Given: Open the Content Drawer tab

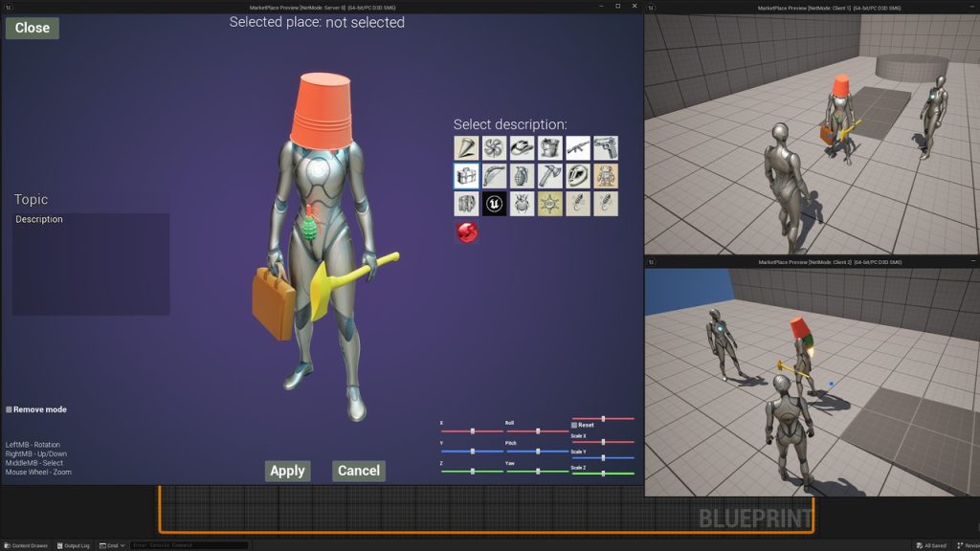Looking at the screenshot, I should pos(26,545).
